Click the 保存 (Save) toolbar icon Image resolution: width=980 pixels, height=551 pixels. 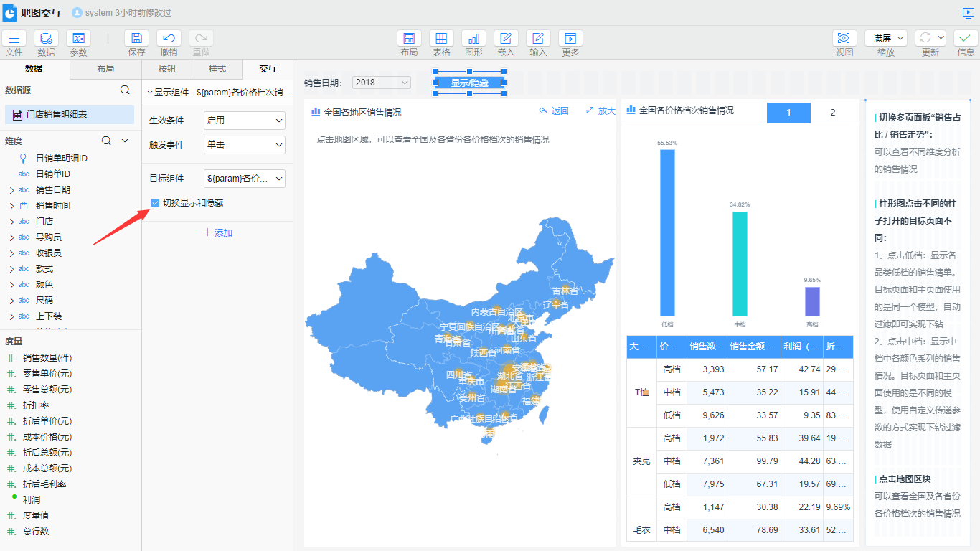pyautogui.click(x=136, y=39)
